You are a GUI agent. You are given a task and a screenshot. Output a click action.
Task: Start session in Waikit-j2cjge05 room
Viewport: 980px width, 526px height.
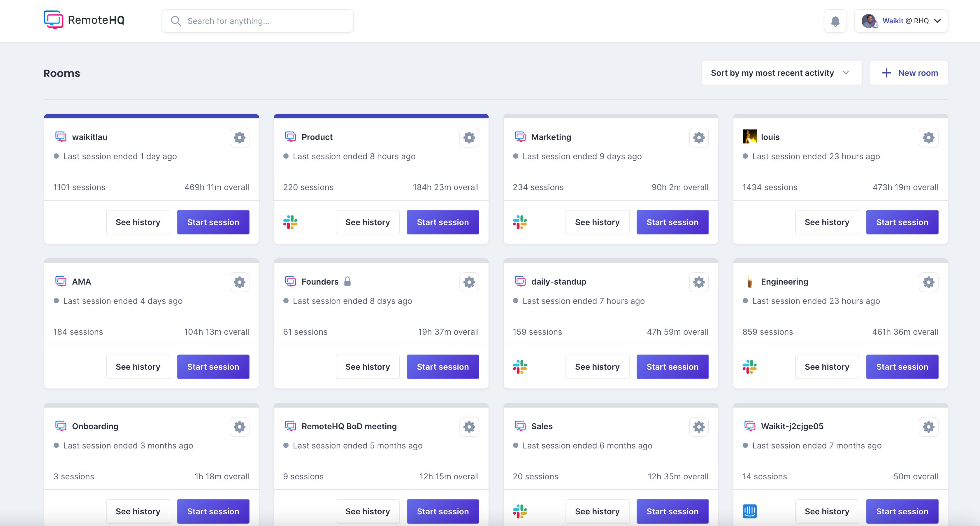click(902, 511)
